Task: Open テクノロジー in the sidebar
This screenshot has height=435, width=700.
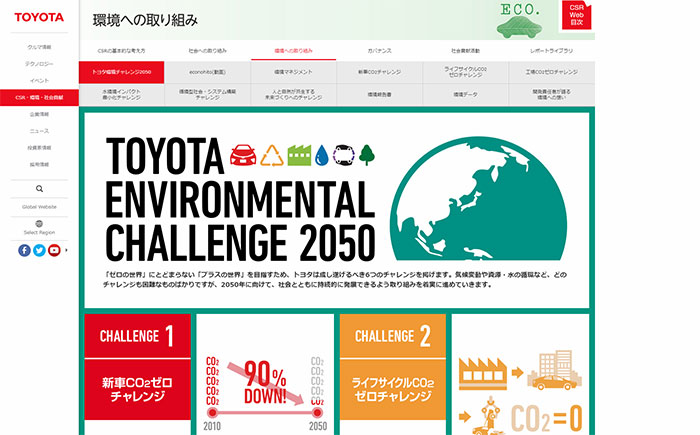Action: [x=39, y=64]
